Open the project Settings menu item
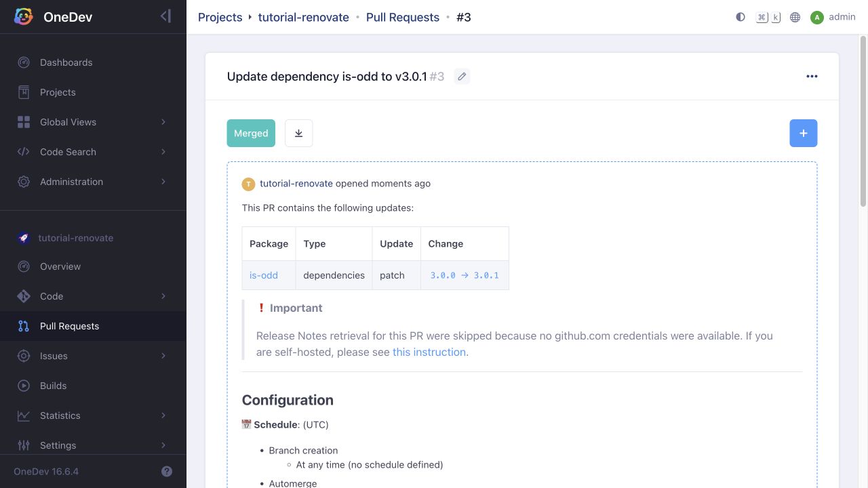Screen dimensions: 868x488 93,445
